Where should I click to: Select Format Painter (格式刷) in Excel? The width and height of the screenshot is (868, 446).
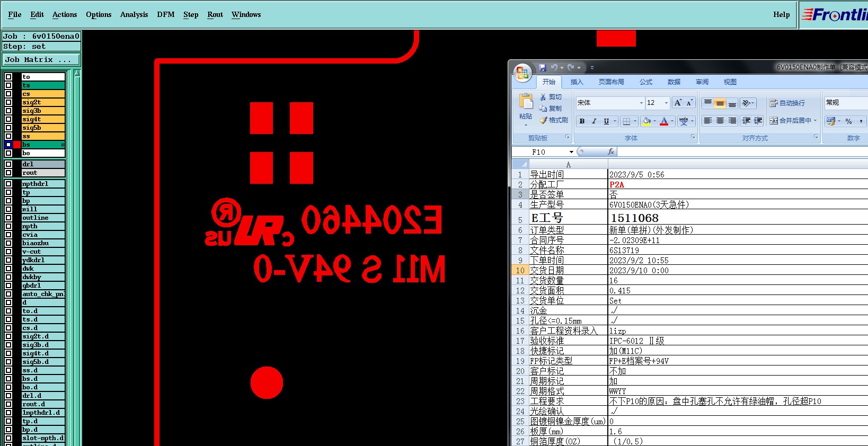554,120
